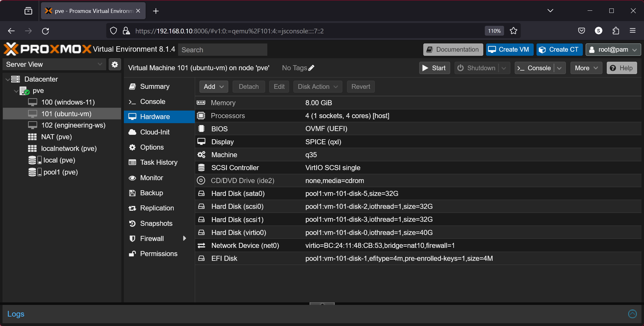644x326 pixels.
Task: Open Firefox recent tabs view icon
Action: (28, 11)
